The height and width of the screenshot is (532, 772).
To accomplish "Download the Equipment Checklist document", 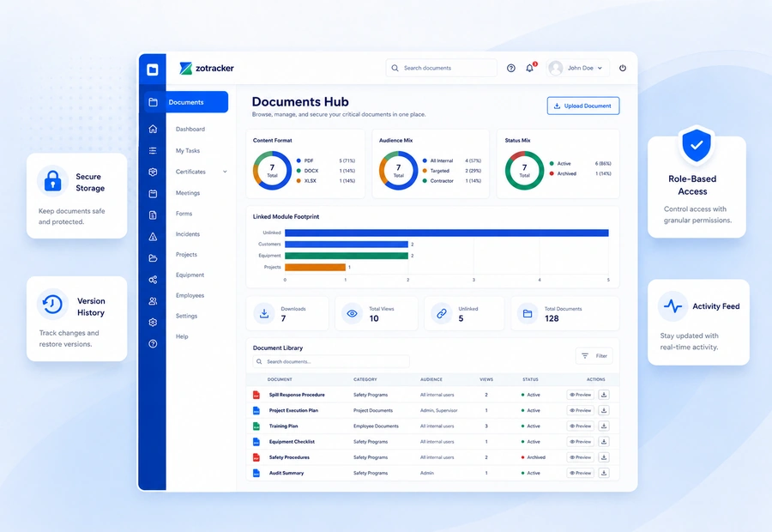I will click(604, 442).
